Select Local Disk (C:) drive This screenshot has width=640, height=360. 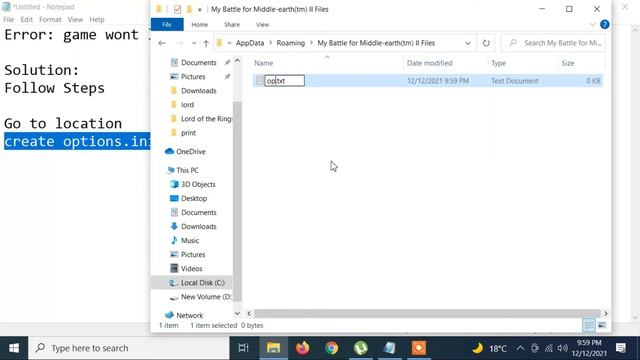click(x=202, y=282)
